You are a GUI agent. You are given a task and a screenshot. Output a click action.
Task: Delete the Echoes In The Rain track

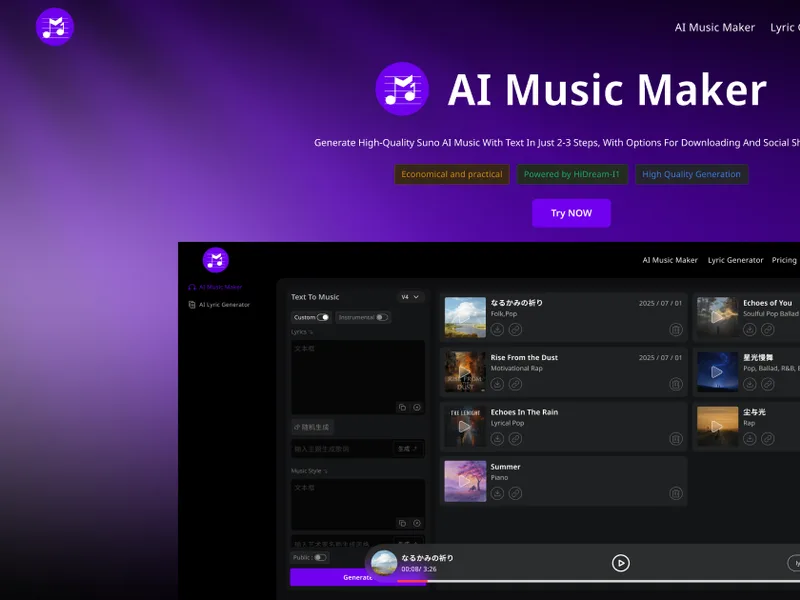(676, 439)
